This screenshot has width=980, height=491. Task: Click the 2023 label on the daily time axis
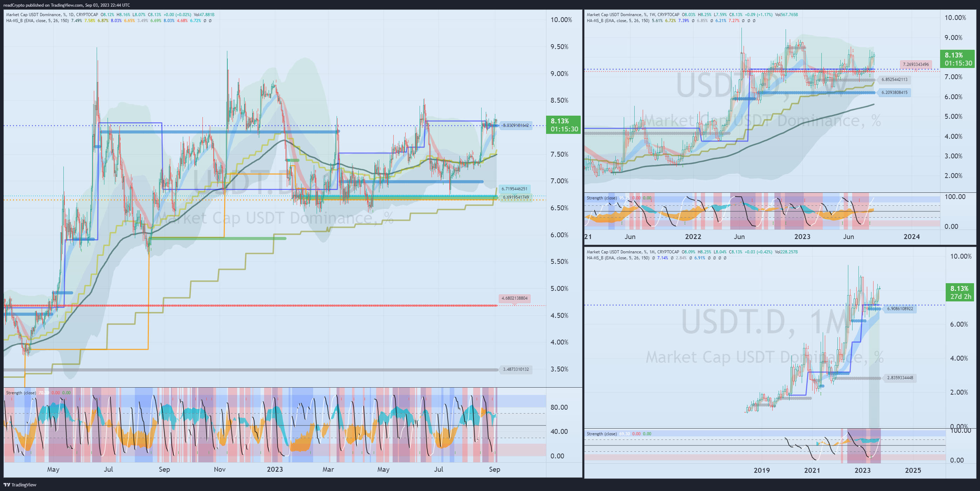coord(275,469)
